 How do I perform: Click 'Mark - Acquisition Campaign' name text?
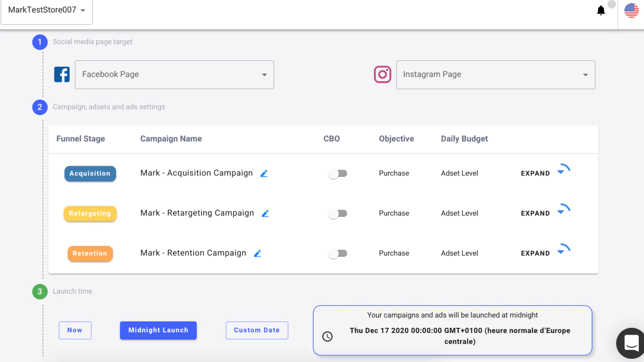coord(196,173)
